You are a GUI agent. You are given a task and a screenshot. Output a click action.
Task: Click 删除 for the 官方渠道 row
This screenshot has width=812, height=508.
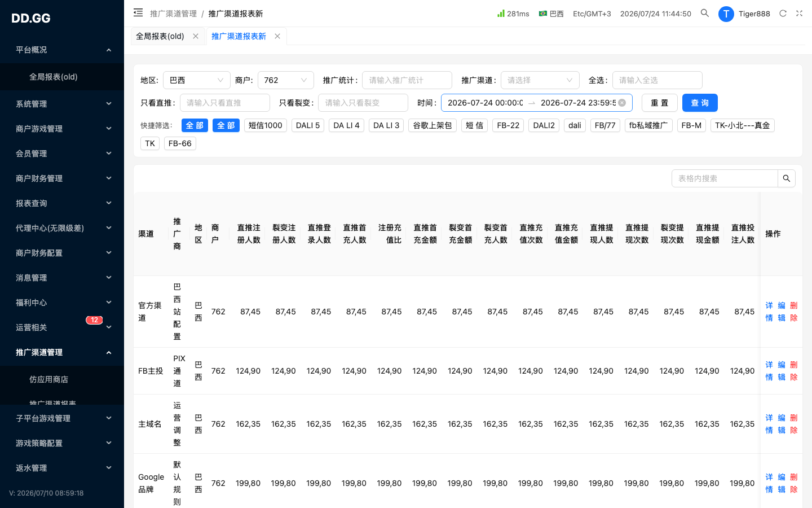[794, 312]
